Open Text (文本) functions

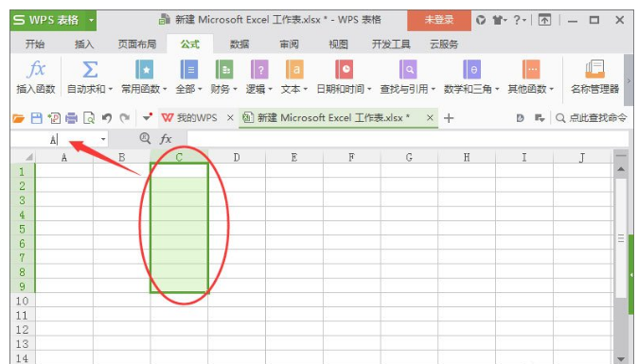click(294, 77)
